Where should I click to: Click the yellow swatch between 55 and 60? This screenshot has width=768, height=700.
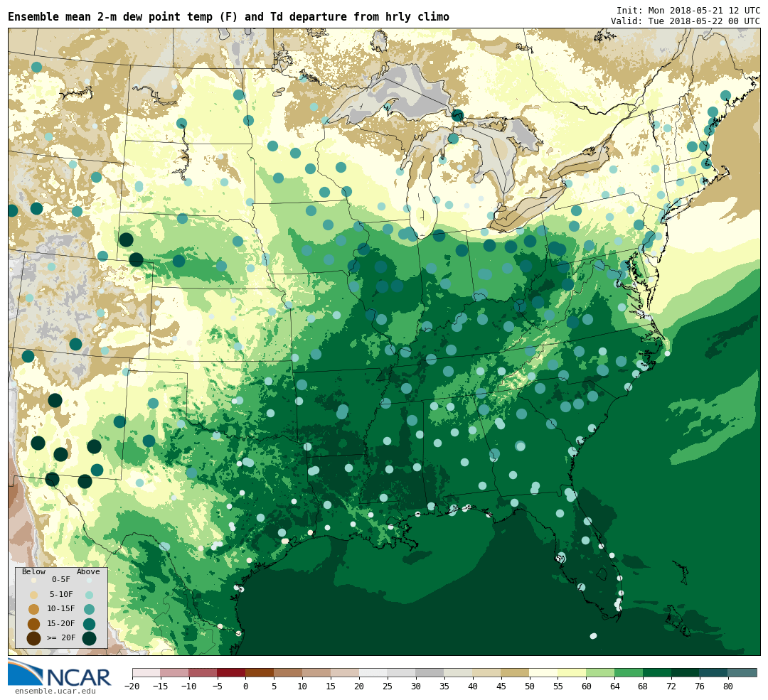[x=572, y=672]
